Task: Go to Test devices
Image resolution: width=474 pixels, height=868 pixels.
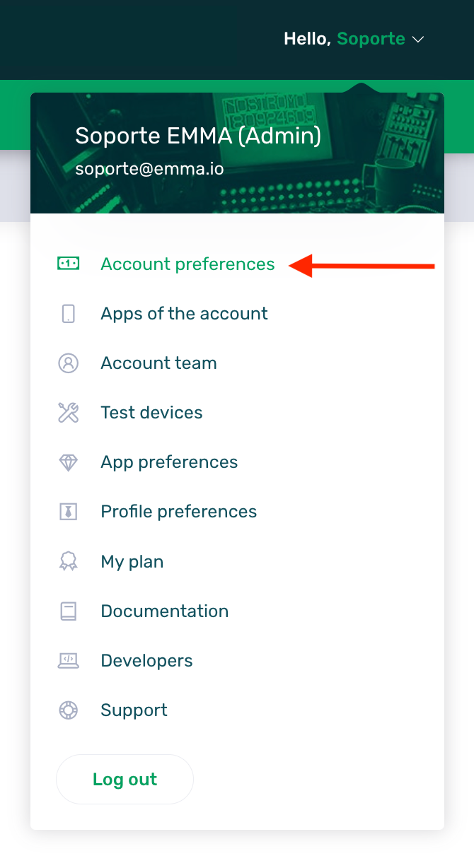Action: click(151, 412)
